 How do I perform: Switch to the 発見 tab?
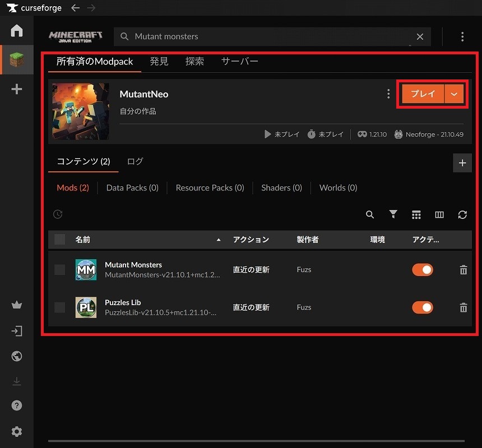pos(159,62)
